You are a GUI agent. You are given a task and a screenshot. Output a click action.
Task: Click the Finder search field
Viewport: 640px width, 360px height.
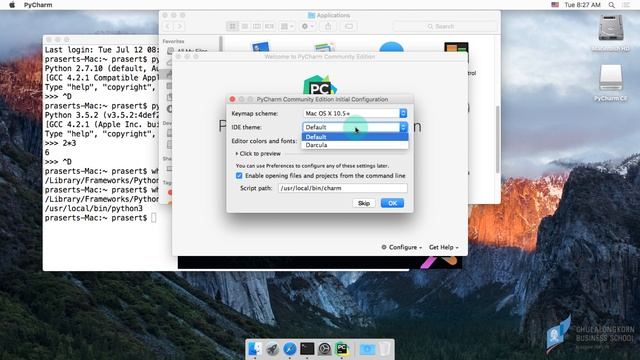(445, 27)
